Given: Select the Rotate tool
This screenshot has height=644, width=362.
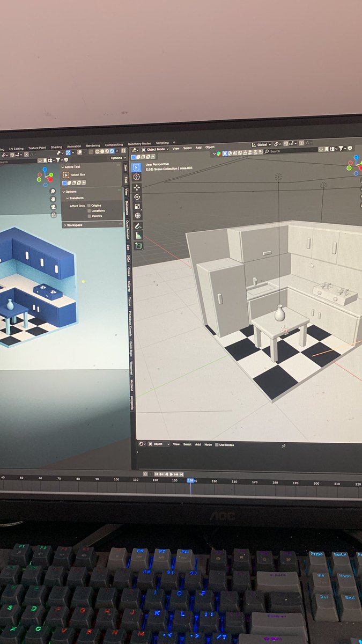Looking at the screenshot, I should [x=137, y=196].
